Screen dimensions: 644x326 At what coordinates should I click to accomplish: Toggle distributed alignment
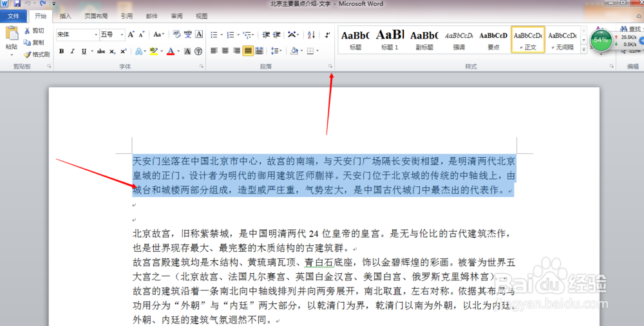(x=259, y=51)
